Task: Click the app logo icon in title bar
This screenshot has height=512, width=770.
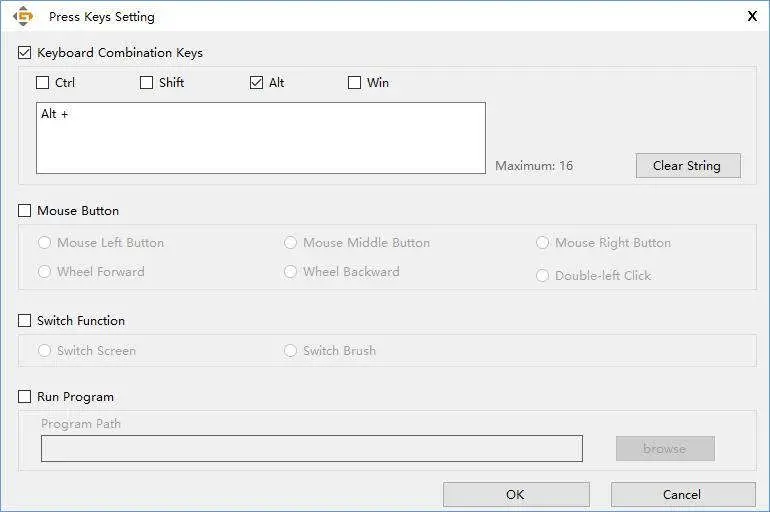Action: pos(22,16)
